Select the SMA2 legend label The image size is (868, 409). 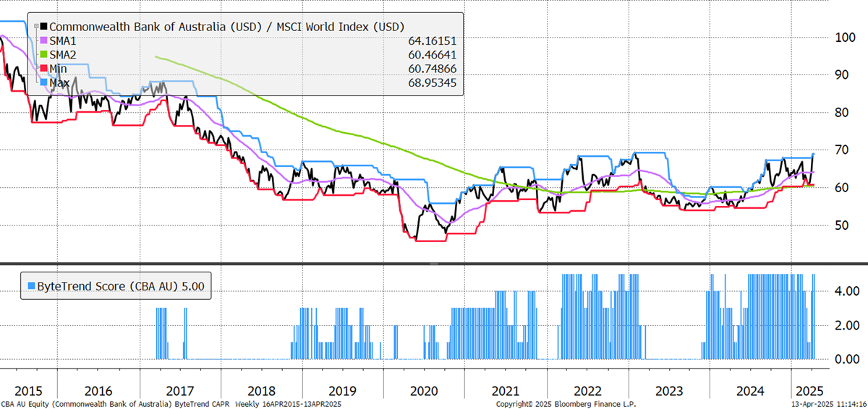[x=62, y=55]
